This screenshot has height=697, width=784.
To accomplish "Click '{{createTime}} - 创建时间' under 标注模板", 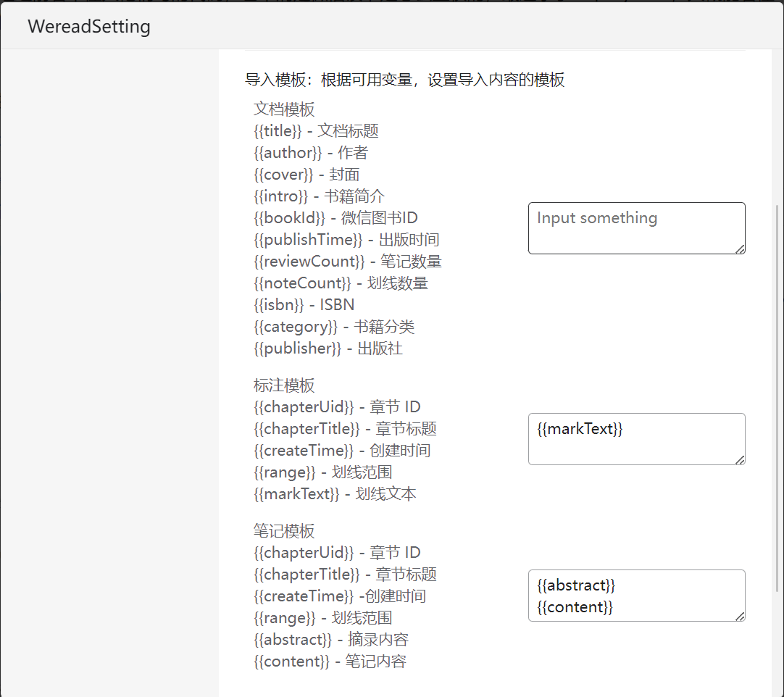I will [342, 451].
